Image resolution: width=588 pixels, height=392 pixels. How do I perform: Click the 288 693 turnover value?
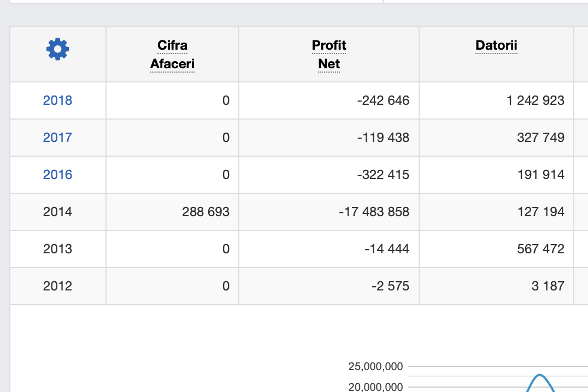205,212
